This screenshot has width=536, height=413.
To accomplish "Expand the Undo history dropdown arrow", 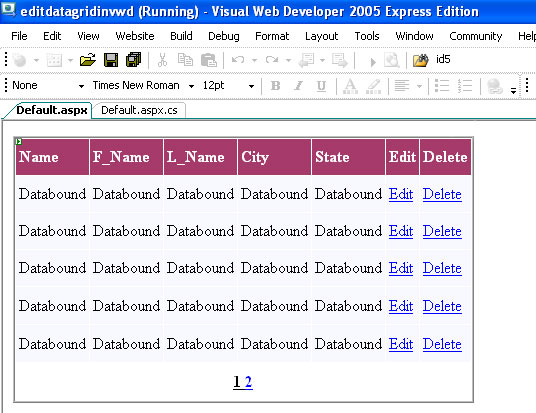I will [x=254, y=61].
